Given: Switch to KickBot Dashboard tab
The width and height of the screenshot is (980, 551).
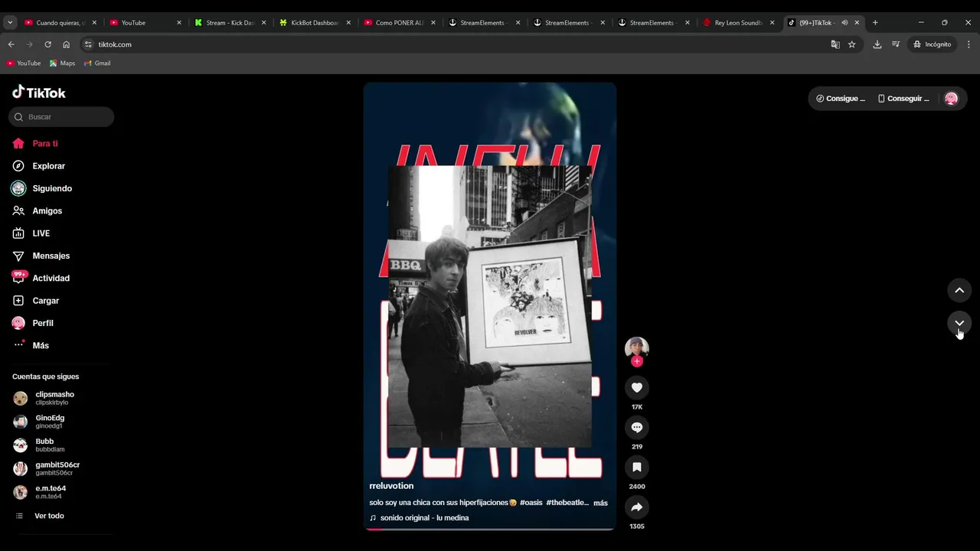Looking at the screenshot, I should [x=315, y=23].
